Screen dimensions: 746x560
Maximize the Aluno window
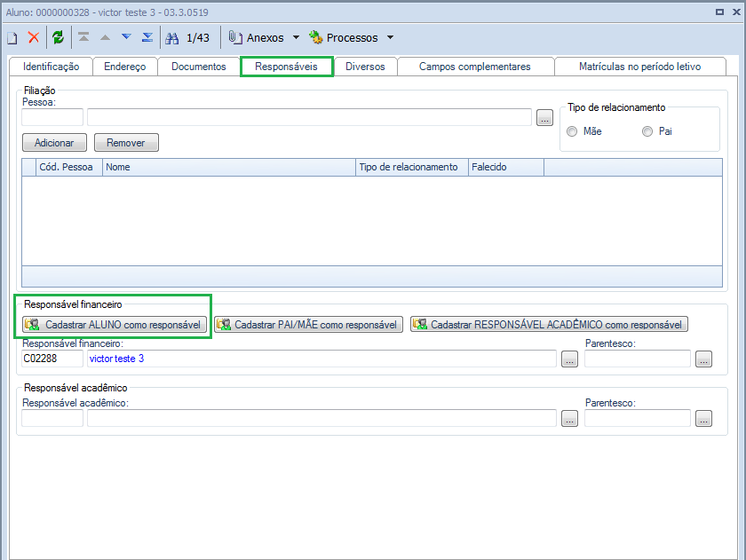tap(720, 12)
